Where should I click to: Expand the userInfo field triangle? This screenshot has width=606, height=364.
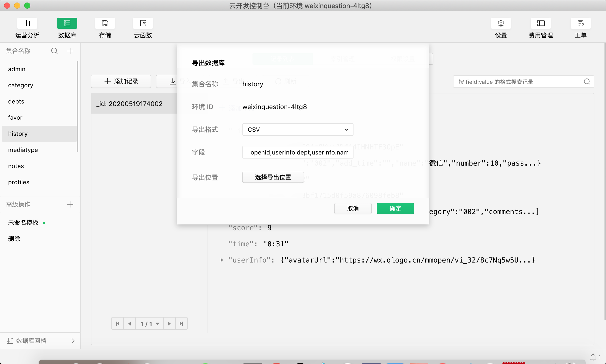[x=222, y=260]
